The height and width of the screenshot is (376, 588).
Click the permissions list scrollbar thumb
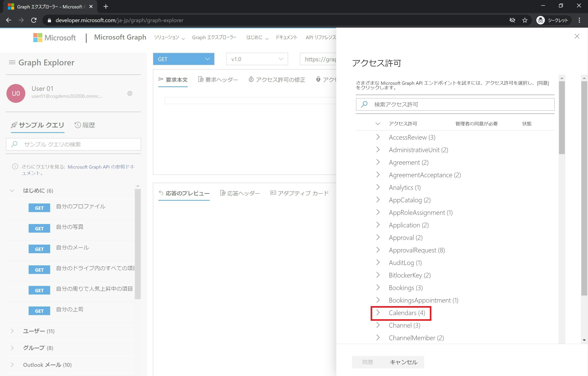point(562,117)
